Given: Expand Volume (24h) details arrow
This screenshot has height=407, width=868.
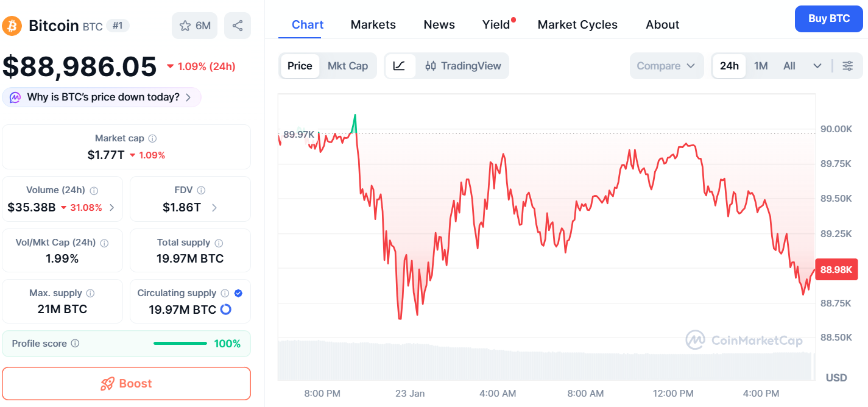Looking at the screenshot, I should (111, 208).
